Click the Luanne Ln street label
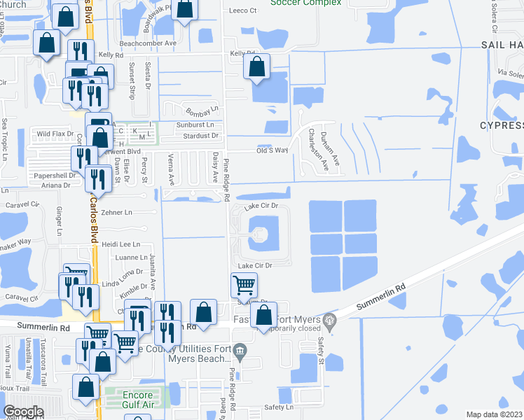 131,258
